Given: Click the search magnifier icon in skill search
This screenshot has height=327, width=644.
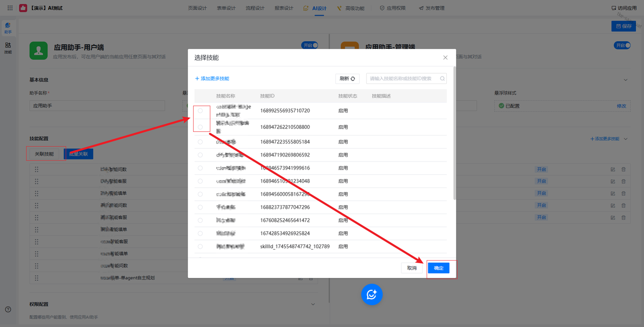Looking at the screenshot, I should coord(442,78).
